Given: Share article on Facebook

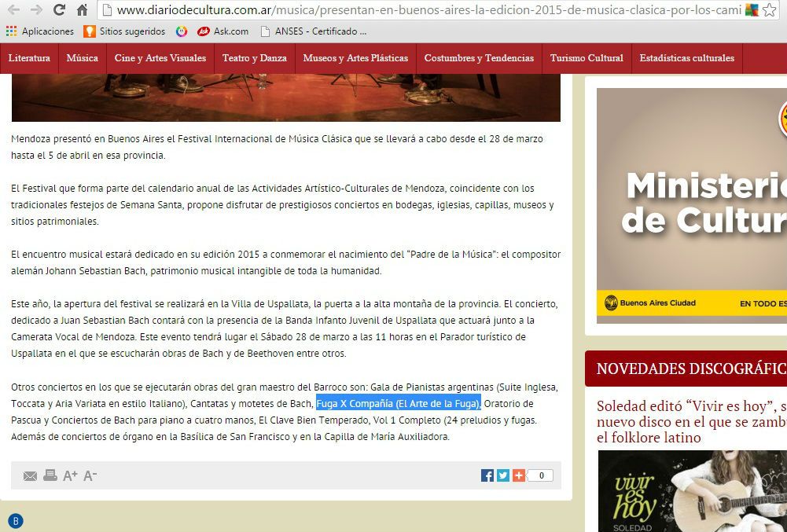Looking at the screenshot, I should (x=487, y=475).
